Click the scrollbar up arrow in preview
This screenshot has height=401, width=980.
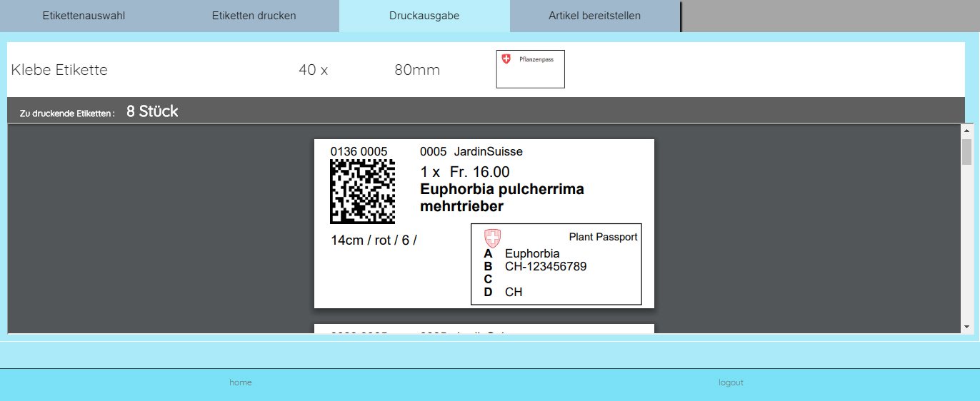[x=967, y=131]
